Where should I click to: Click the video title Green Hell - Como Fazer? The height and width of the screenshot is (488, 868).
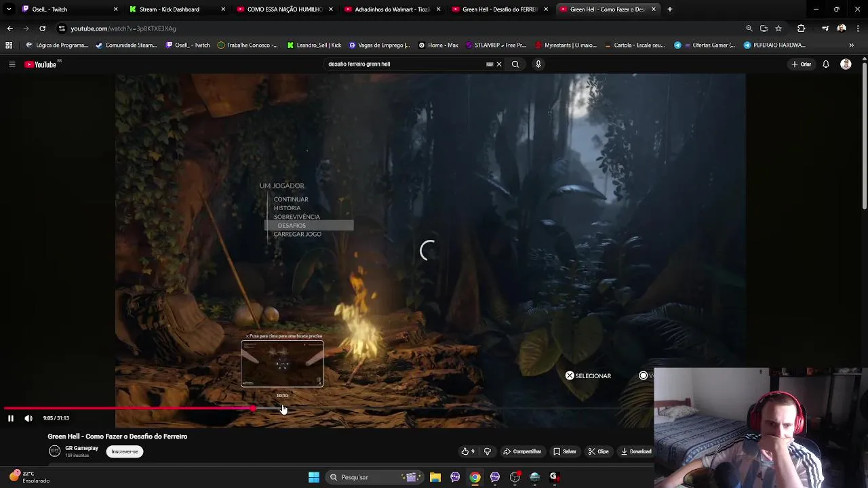pos(117,436)
